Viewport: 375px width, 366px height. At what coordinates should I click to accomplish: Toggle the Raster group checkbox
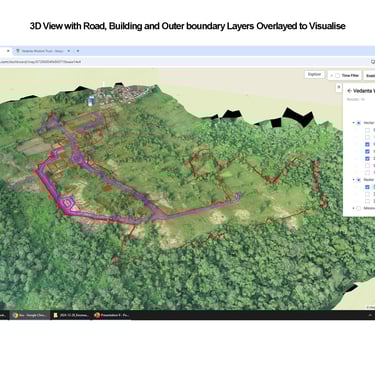pos(358,180)
